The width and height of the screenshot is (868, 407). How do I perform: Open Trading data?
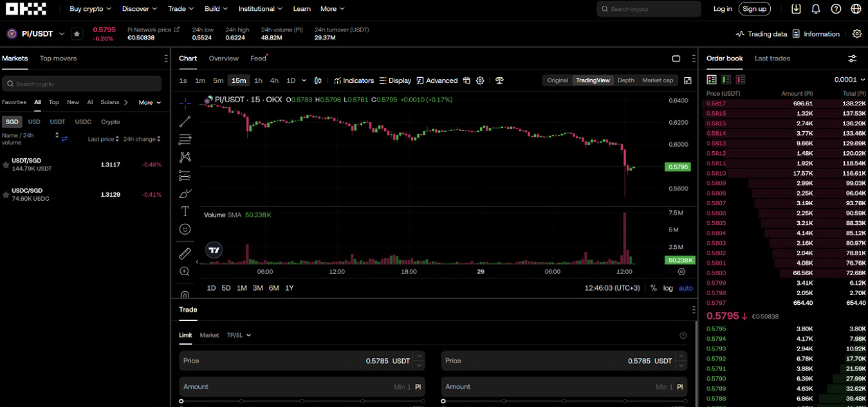pos(762,34)
